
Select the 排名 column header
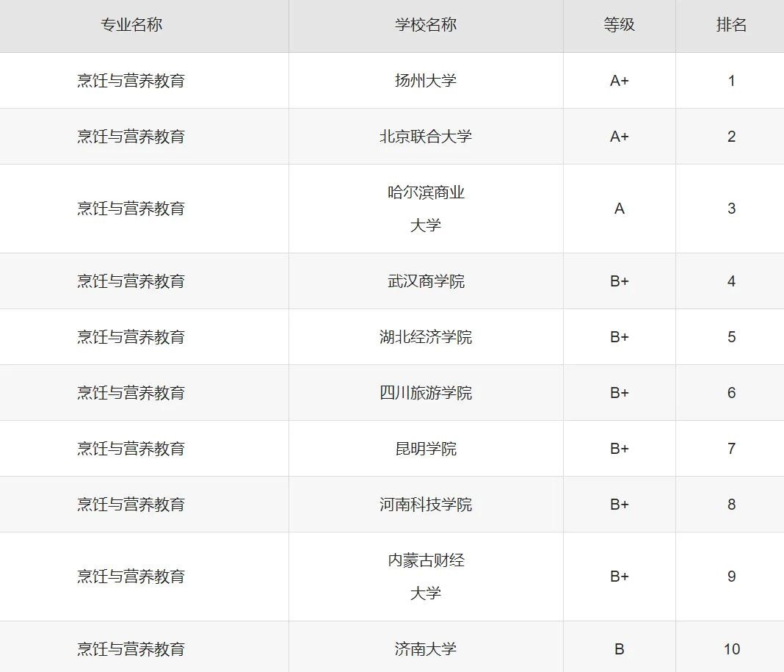pyautogui.click(x=731, y=25)
